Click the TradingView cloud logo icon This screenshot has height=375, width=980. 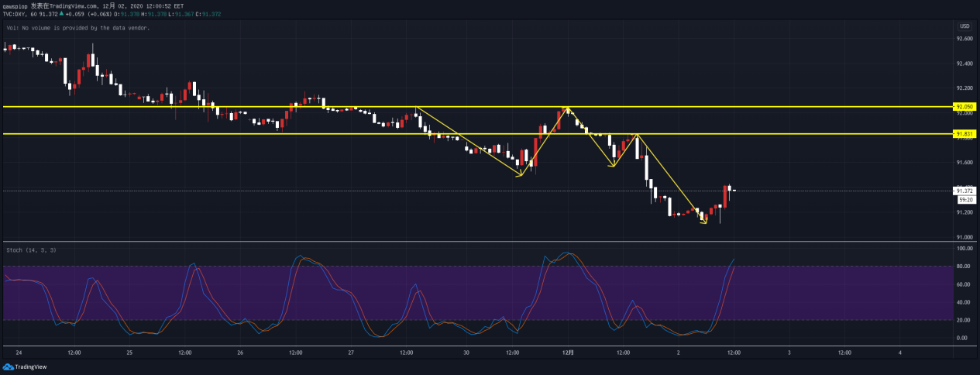pos(9,367)
